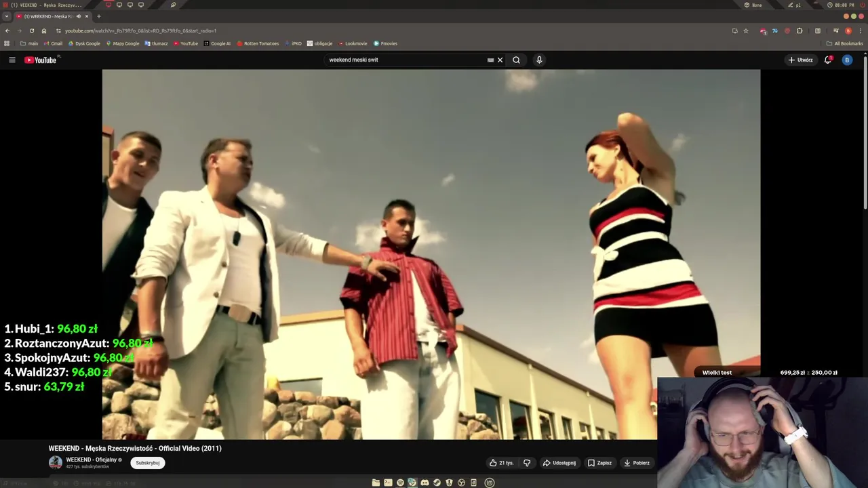Screen dimensions: 868x488
Task: Open the browser extensions puzzle icon
Action: tap(800, 30)
